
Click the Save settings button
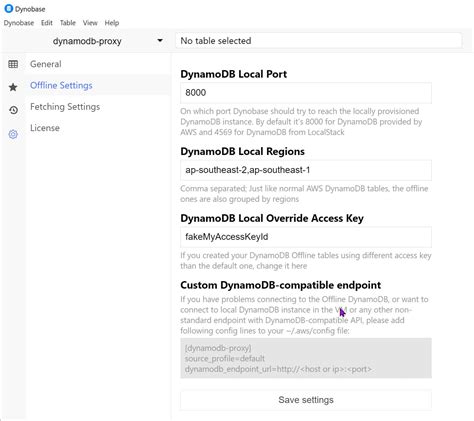click(306, 400)
